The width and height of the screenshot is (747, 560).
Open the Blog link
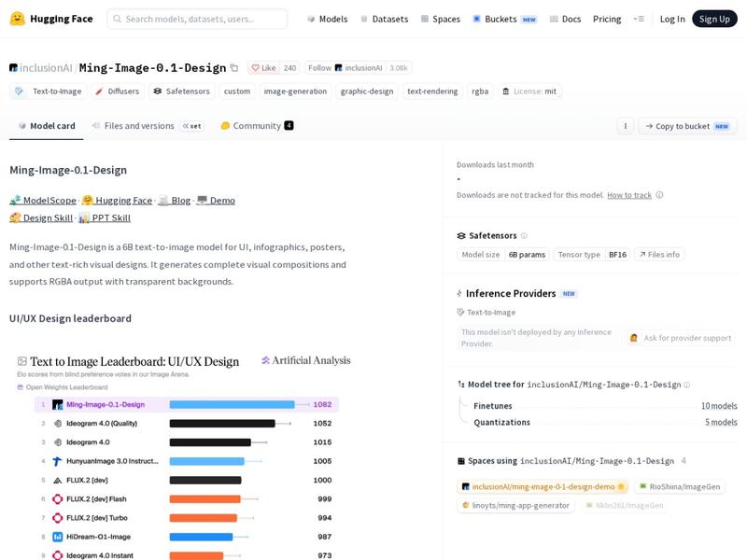[x=175, y=201]
